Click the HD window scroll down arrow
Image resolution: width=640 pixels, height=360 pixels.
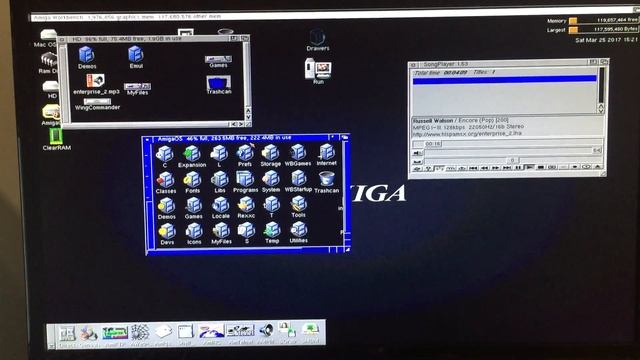(248, 117)
